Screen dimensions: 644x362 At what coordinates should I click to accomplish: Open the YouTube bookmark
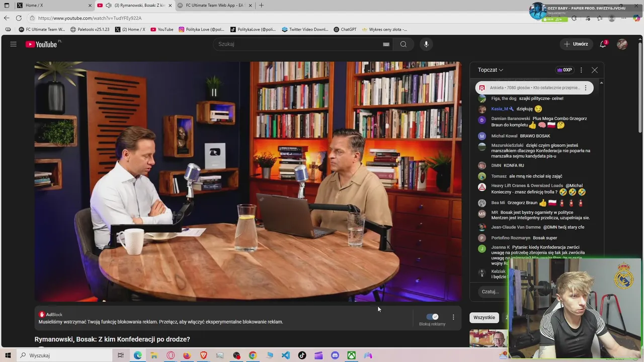pyautogui.click(x=162, y=30)
